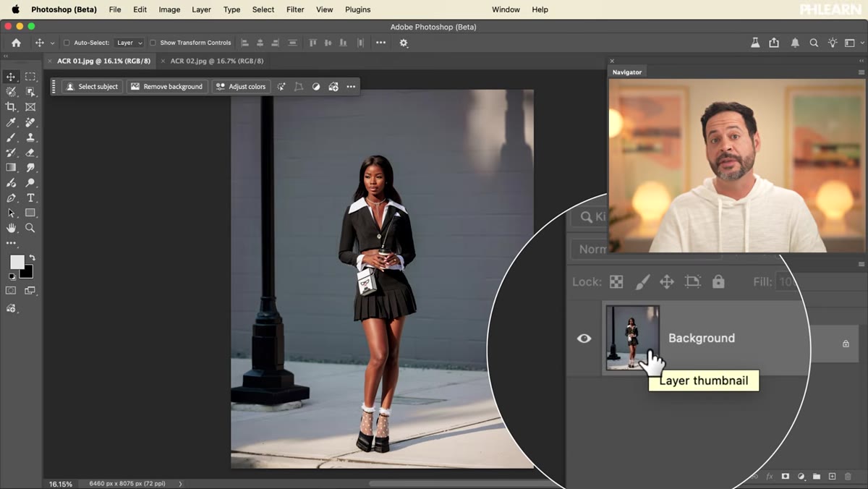Select the Pen tool

11,198
